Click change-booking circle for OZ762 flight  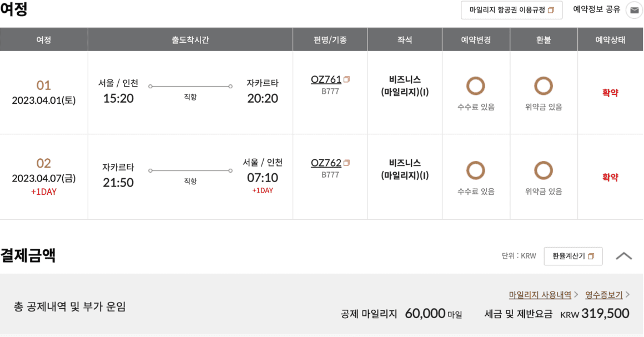click(476, 170)
